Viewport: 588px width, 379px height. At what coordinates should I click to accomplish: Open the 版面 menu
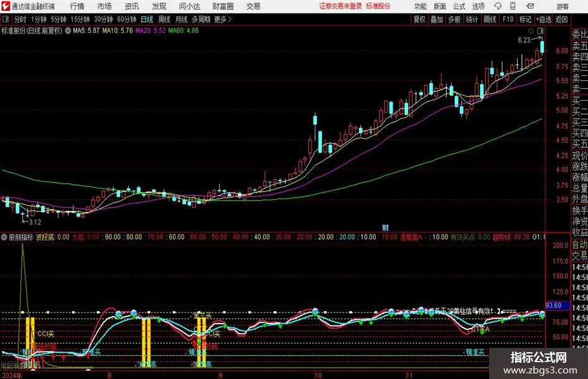[439, 6]
